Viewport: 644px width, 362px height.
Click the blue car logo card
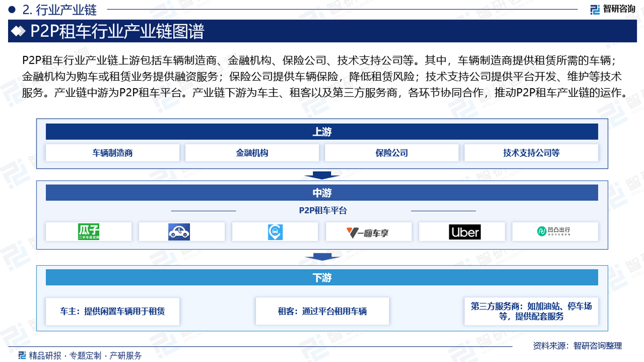[x=182, y=232]
